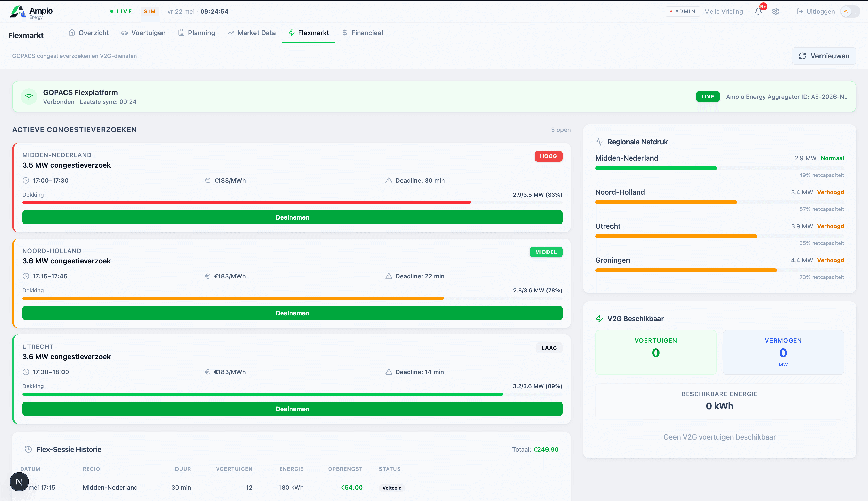
Task: Click the euro icon in Utrecht card
Action: [207, 372]
